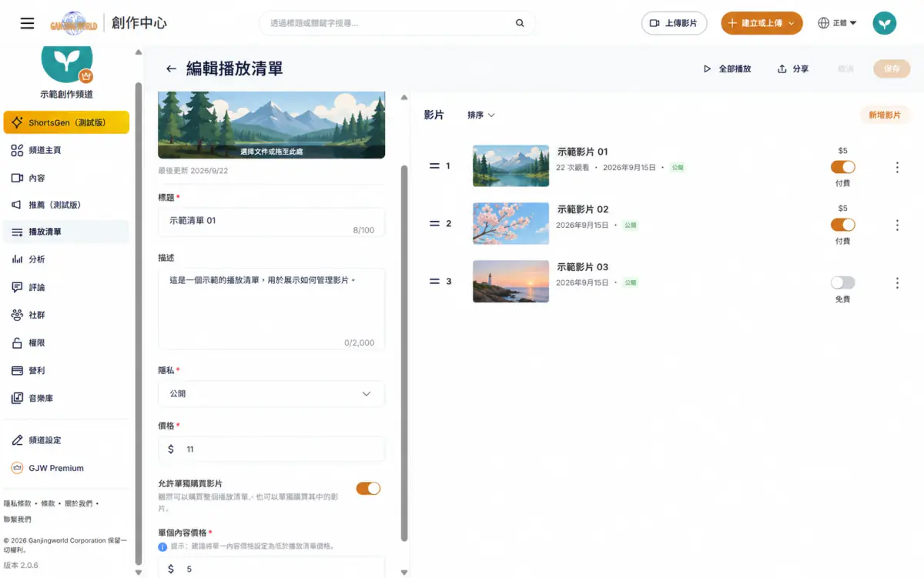The width and height of the screenshot is (924, 578).
Task: Click the globe language icon
Action: pos(824,23)
